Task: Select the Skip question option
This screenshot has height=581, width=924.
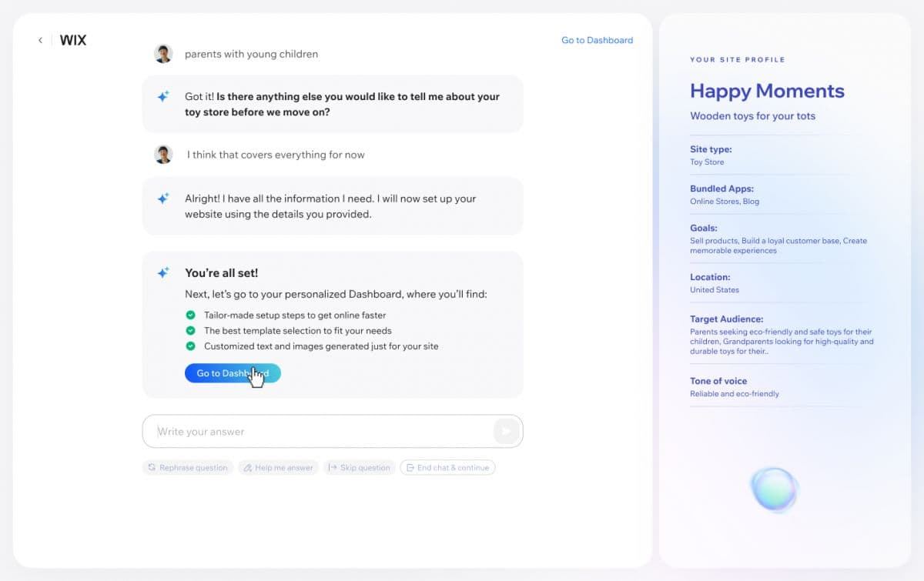Action: 359,467
